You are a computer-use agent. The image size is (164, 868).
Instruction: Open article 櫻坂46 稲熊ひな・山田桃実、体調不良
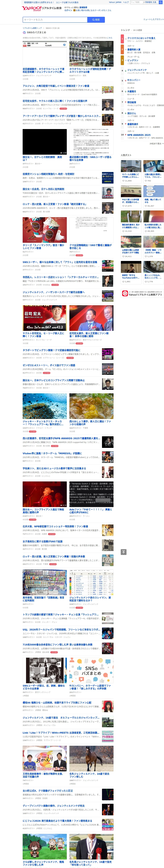coord(57,703)
